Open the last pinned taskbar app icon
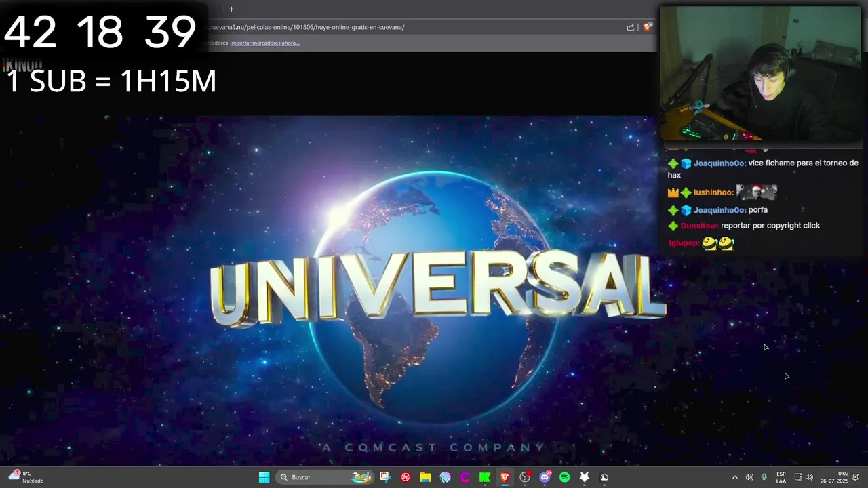868x488 pixels. [604, 477]
